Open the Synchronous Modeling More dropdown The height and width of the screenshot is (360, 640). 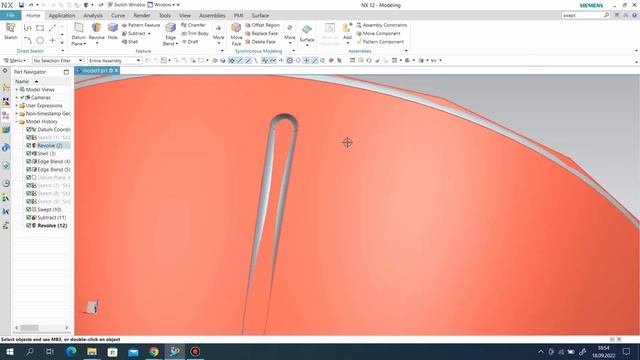click(x=289, y=33)
